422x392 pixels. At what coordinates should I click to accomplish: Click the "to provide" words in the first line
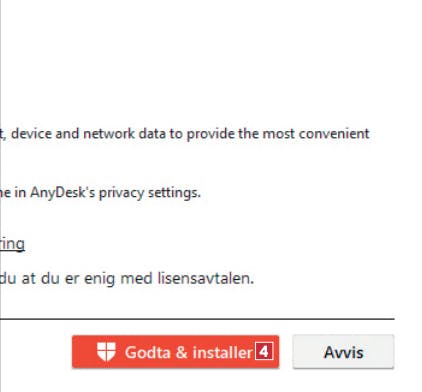[202, 134]
